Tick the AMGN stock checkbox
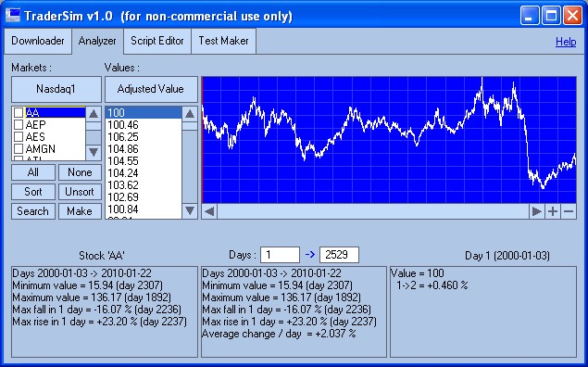This screenshot has height=367, width=588. (x=19, y=149)
